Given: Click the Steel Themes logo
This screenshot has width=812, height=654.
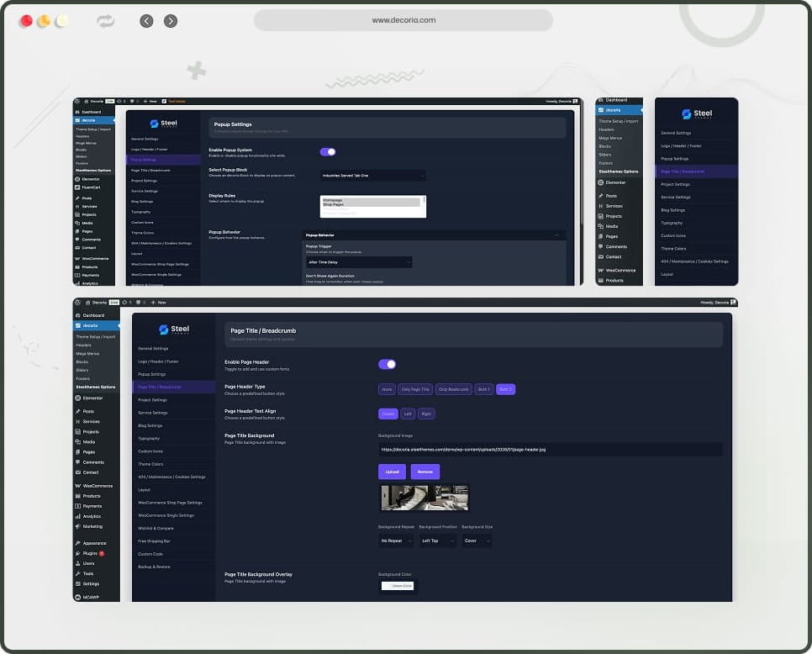Looking at the screenshot, I should [x=174, y=329].
